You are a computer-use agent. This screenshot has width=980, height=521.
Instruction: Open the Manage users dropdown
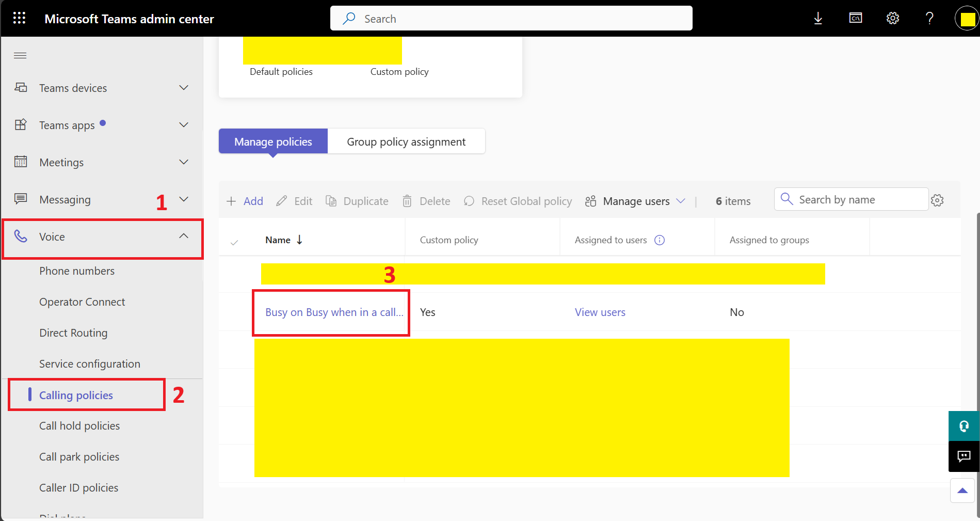point(635,201)
